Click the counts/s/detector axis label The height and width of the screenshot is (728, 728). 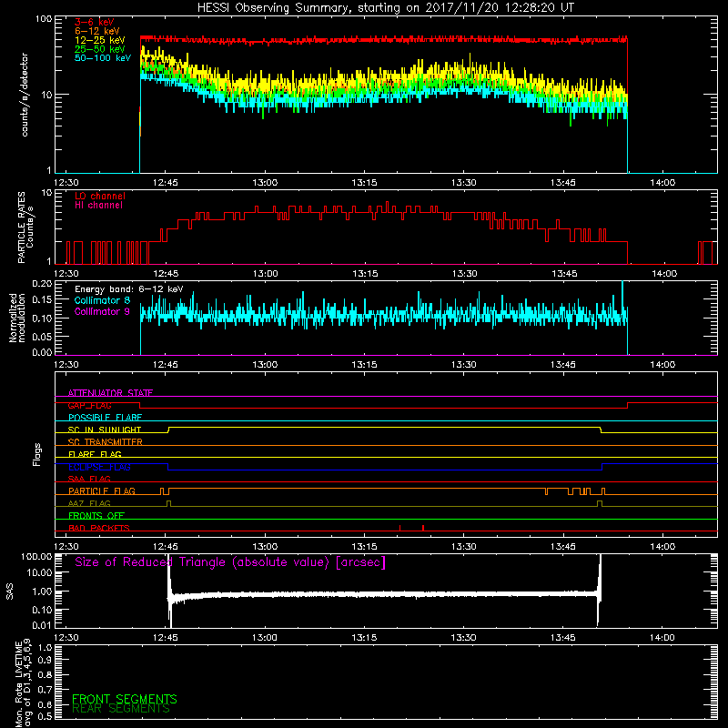[25, 95]
